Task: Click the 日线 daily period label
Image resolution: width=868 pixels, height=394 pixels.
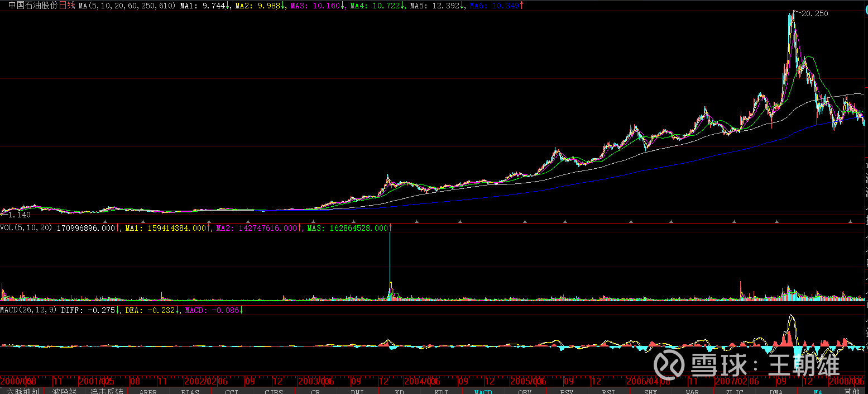Action: [x=67, y=5]
